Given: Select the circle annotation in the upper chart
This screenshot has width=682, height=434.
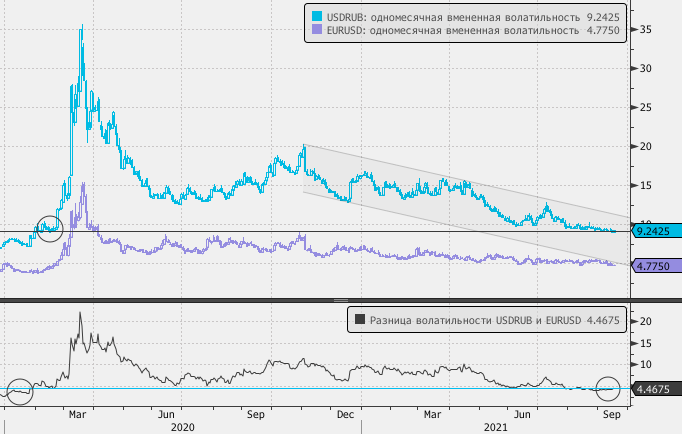Looking at the screenshot, I should (x=49, y=229).
